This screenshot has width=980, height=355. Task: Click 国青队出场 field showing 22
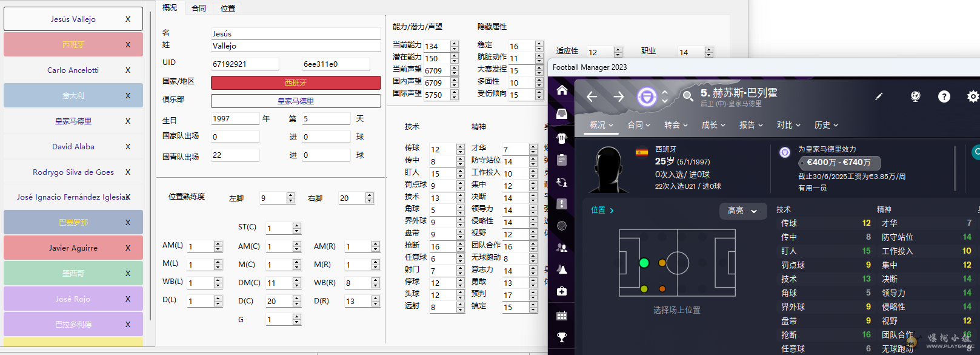(235, 155)
